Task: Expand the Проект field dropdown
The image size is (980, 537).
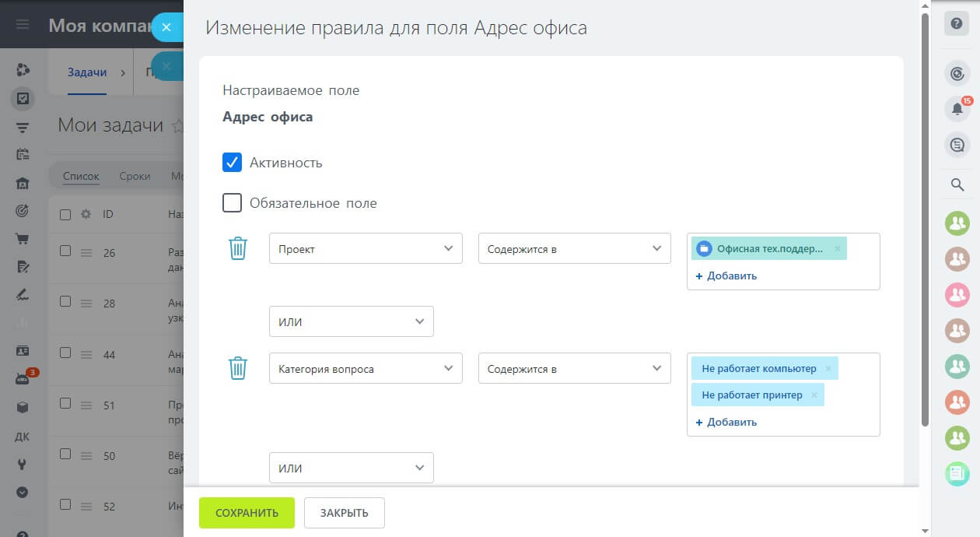Action: (x=366, y=248)
